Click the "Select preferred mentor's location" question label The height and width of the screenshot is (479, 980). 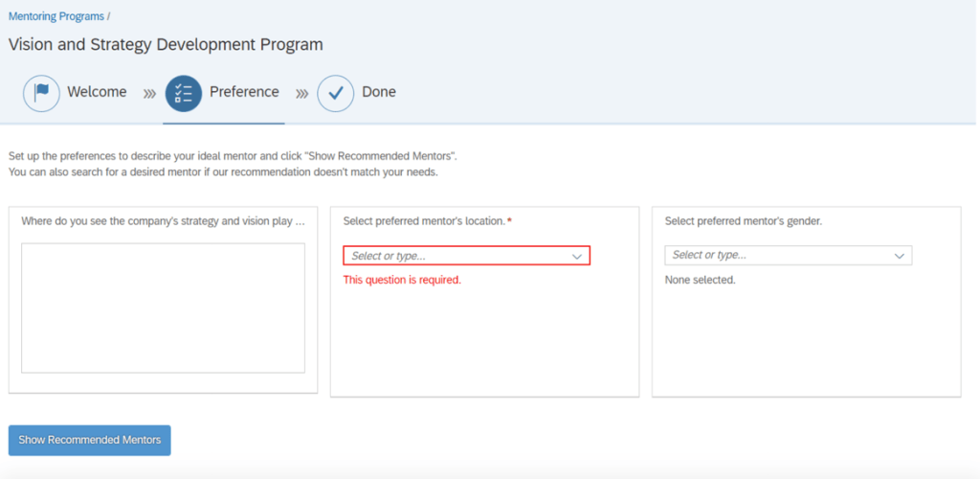[424, 221]
